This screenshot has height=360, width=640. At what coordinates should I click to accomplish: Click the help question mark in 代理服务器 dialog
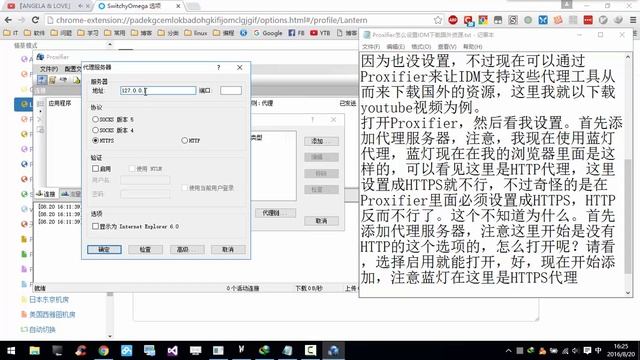pos(218,67)
